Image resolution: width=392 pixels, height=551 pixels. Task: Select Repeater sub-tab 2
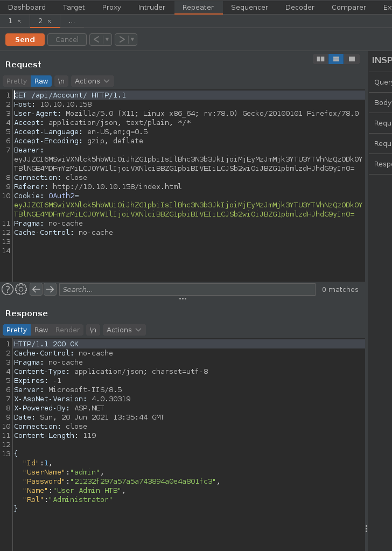click(40, 21)
